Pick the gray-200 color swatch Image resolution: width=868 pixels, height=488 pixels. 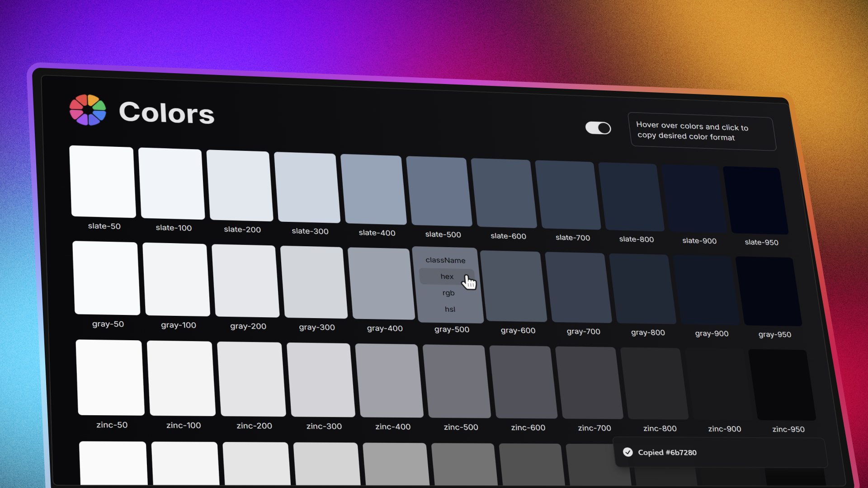[245, 281]
